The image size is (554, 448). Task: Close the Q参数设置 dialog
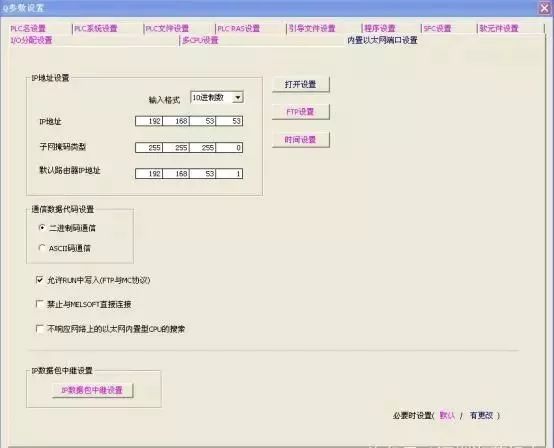click(545, 8)
